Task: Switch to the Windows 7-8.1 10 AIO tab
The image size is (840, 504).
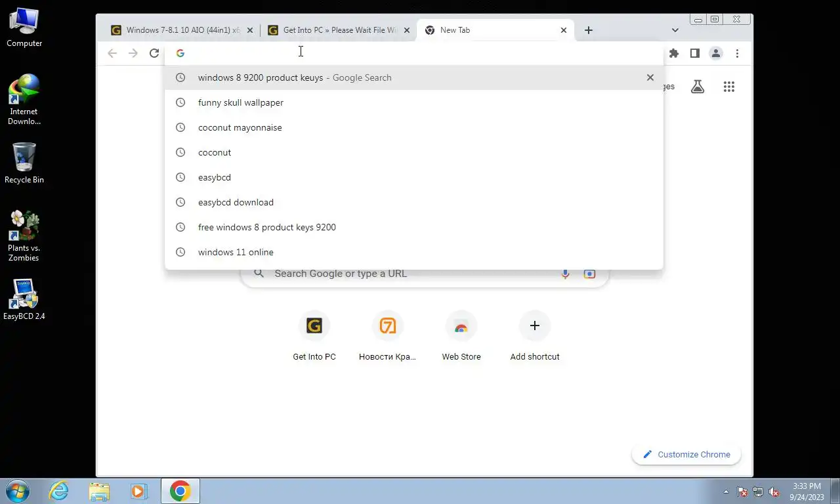Action: click(x=181, y=30)
